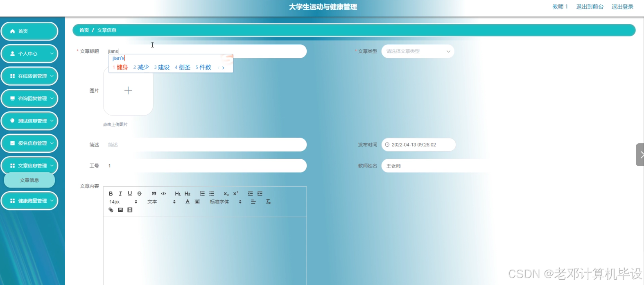Click the clock icon in publish time field

[387, 145]
